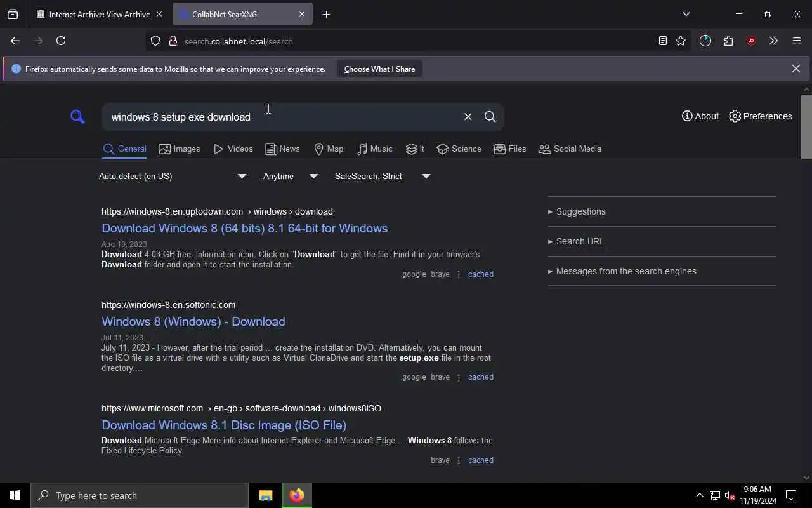
Task: Click the site connection info icon
Action: click(x=173, y=41)
